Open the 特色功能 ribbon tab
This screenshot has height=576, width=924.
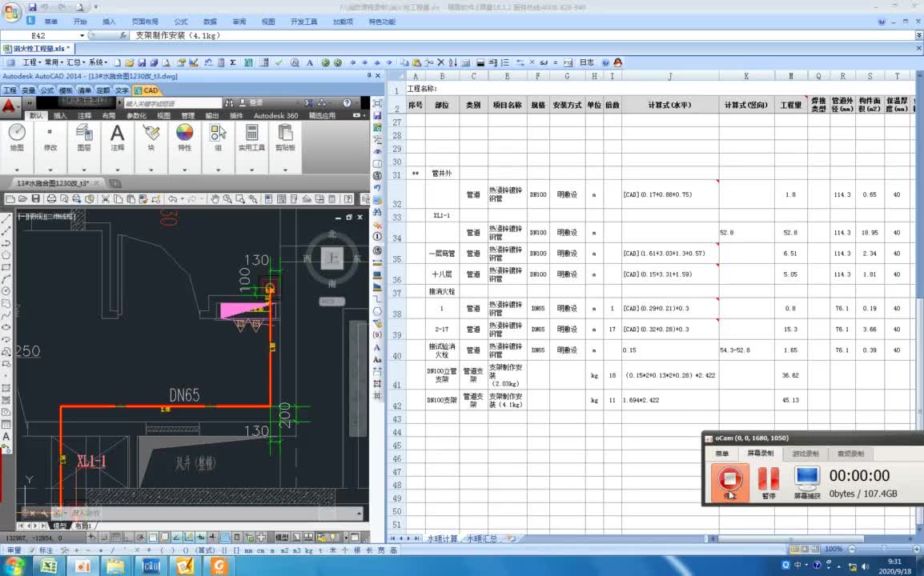[382, 22]
